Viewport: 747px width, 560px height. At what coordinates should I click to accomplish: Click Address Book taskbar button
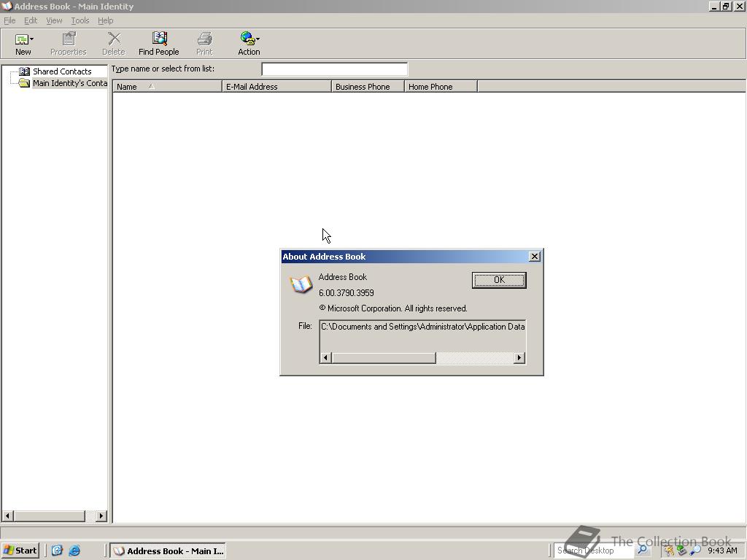click(168, 551)
